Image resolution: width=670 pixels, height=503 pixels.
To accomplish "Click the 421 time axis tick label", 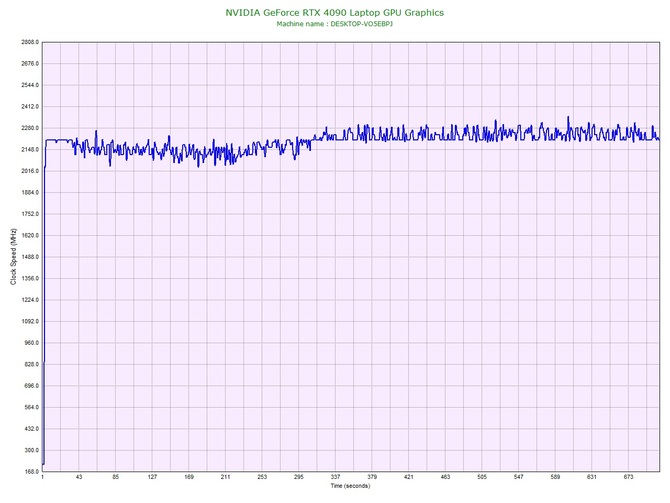I will coord(409,477).
